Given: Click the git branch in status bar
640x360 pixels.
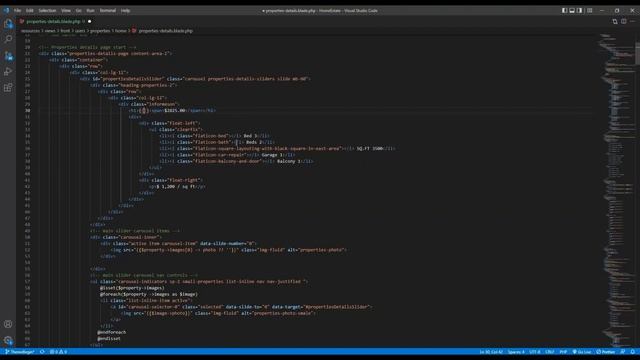Looking at the screenshot, I should click(20, 352).
